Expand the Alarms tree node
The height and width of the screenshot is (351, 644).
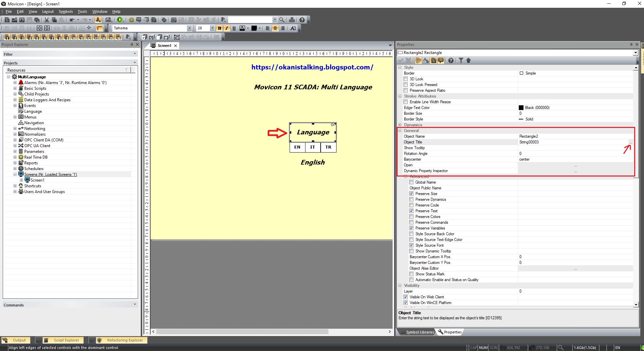[15, 83]
